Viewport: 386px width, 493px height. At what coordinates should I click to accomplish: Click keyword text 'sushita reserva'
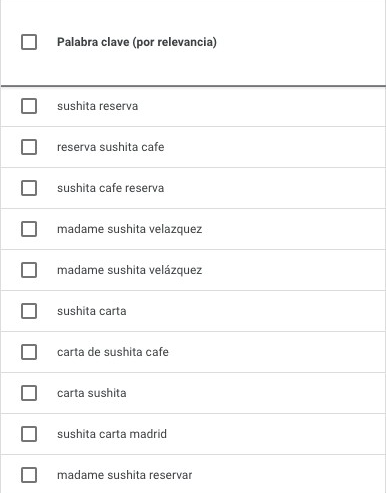tap(97, 106)
